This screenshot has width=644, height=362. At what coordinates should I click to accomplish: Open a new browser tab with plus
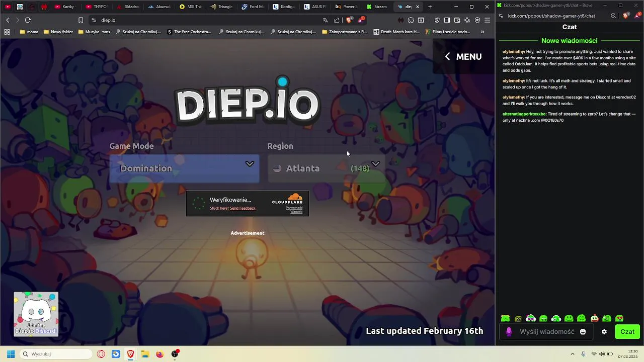[x=430, y=7]
